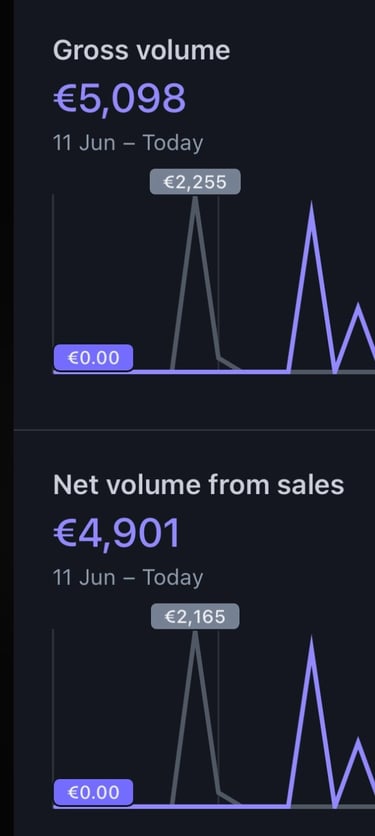Click the €4,901 net volume total
Viewport: 375px width, 836px height.
(117, 534)
